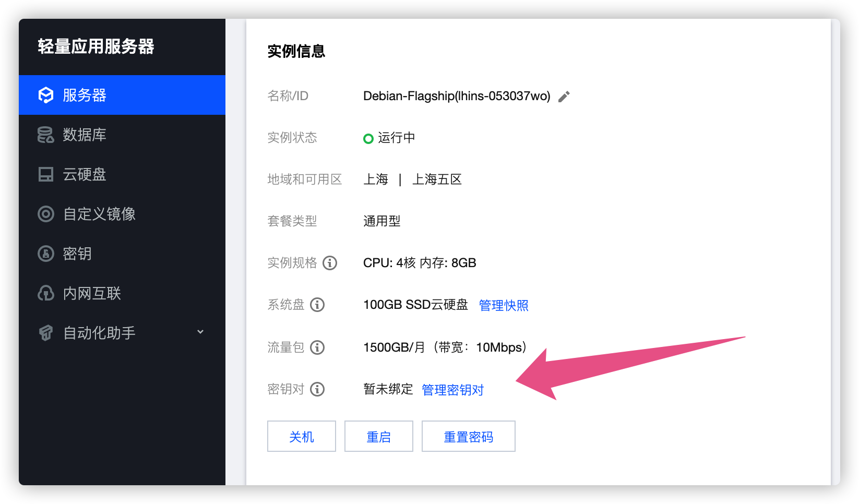The image size is (859, 504).
Task: Click the pencil icon to edit the instance name
Action: point(564,97)
